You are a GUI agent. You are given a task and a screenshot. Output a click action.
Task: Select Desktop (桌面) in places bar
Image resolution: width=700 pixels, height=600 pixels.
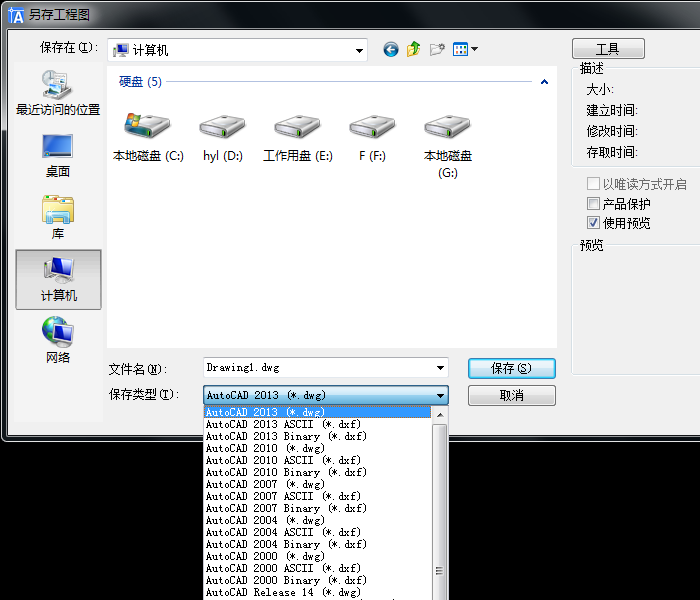click(x=58, y=156)
